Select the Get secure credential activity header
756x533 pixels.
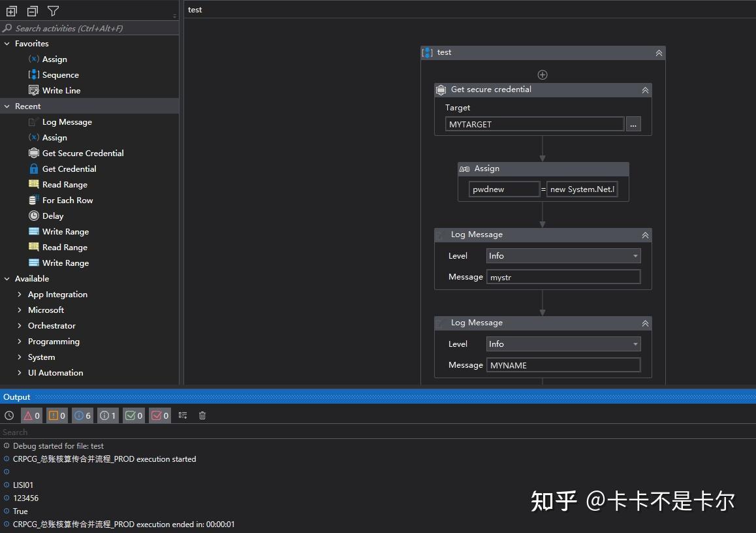point(543,89)
